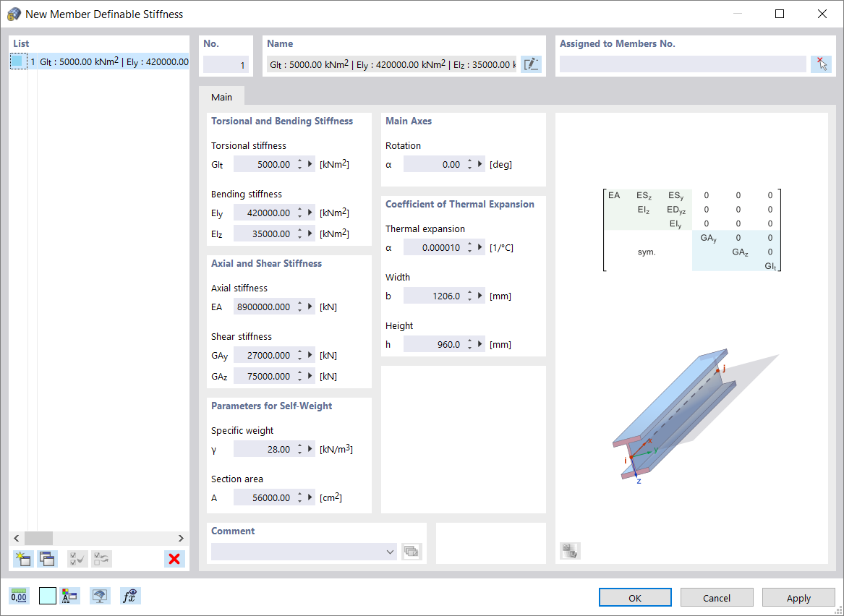This screenshot has height=616, width=844.
Task: Click the section area field showing 56000.00
Action: [x=264, y=497]
